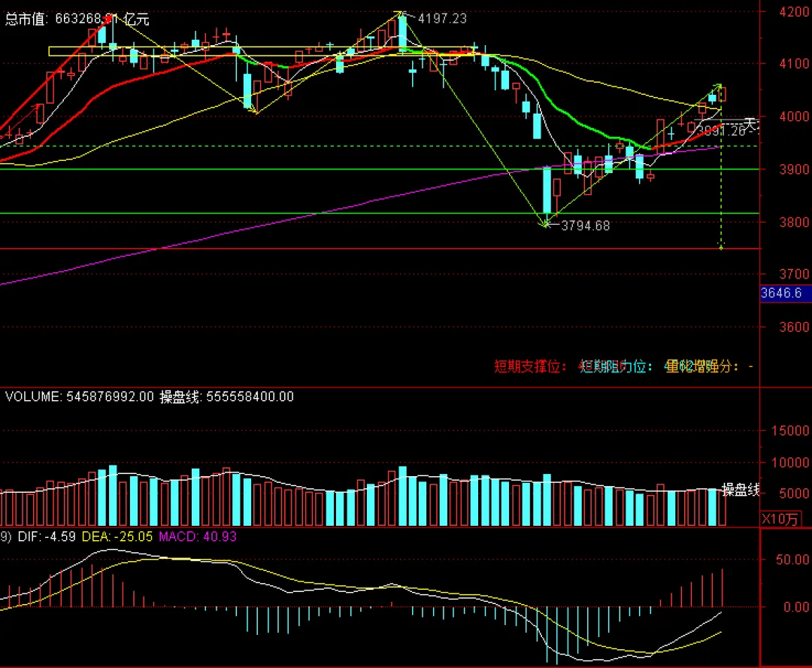Image resolution: width=812 pixels, height=668 pixels.
Task: Click the 操盘线 label beside the volume bars
Action: [741, 489]
